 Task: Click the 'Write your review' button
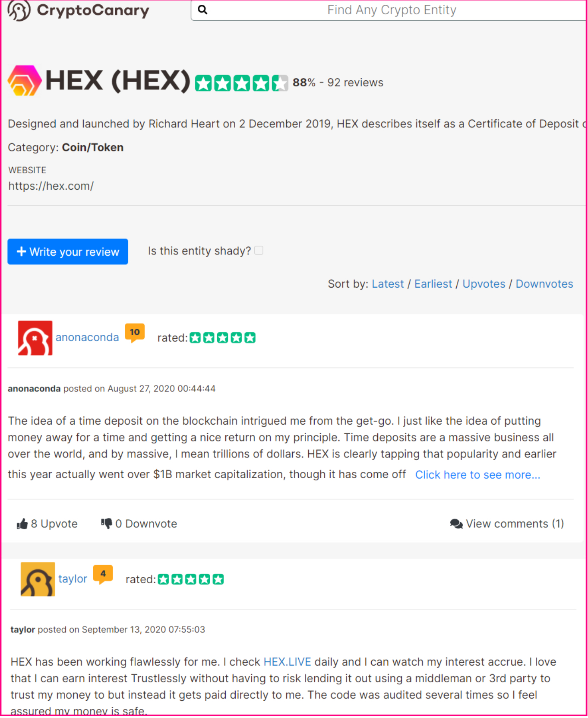[x=68, y=252]
